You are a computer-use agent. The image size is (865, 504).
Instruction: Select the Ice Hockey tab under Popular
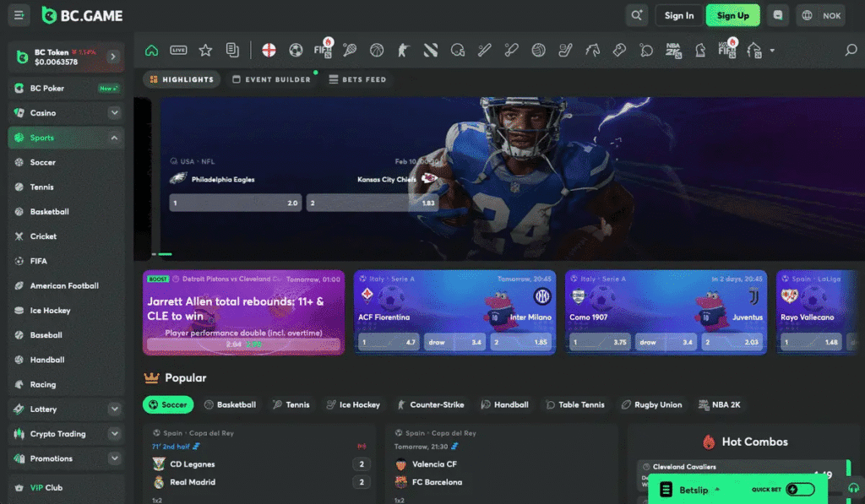(353, 404)
